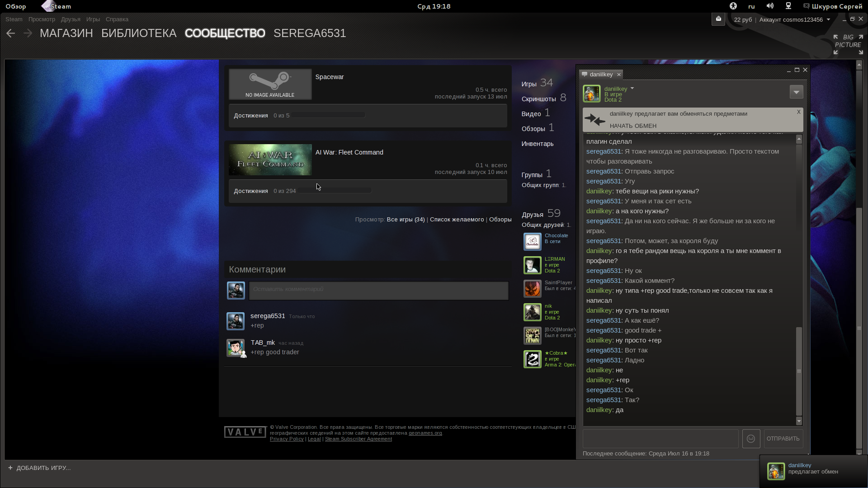Click the ОТПРАВИТЬ send button
This screenshot has height=488, width=868.
tap(783, 439)
